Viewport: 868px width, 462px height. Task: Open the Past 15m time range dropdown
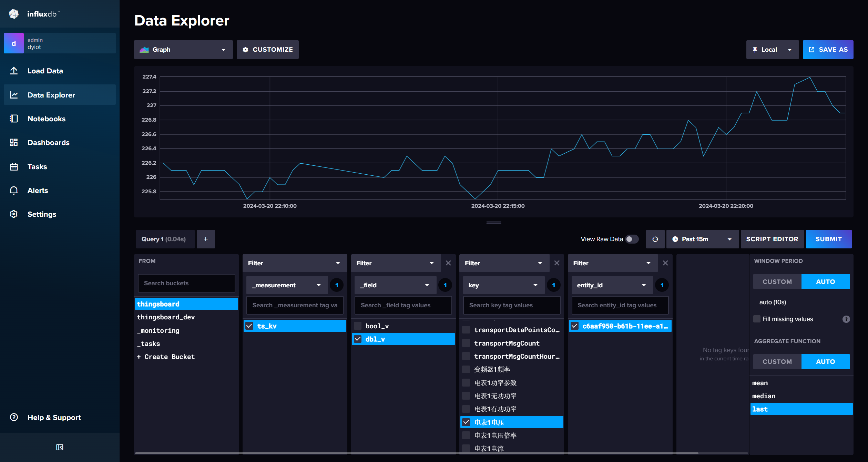(702, 239)
